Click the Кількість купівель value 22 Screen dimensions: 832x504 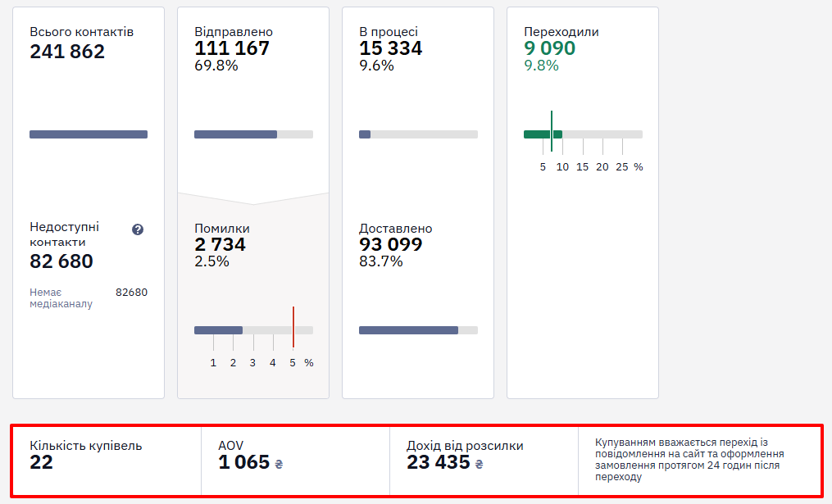point(41,462)
